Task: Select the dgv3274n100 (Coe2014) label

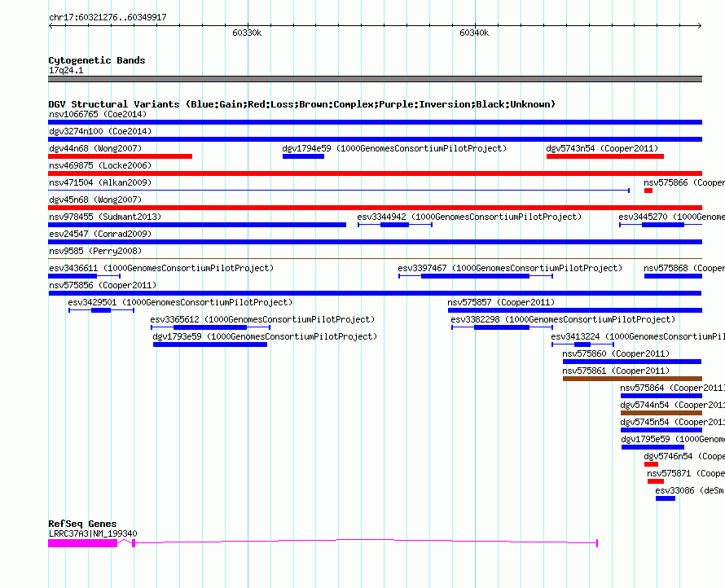Action: pyautogui.click(x=100, y=131)
